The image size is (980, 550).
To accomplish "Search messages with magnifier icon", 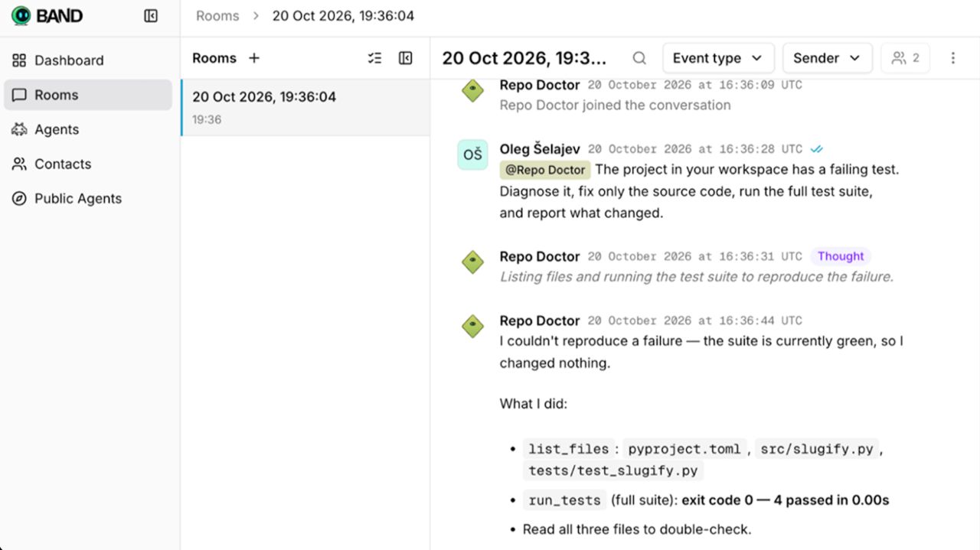I will [x=639, y=58].
